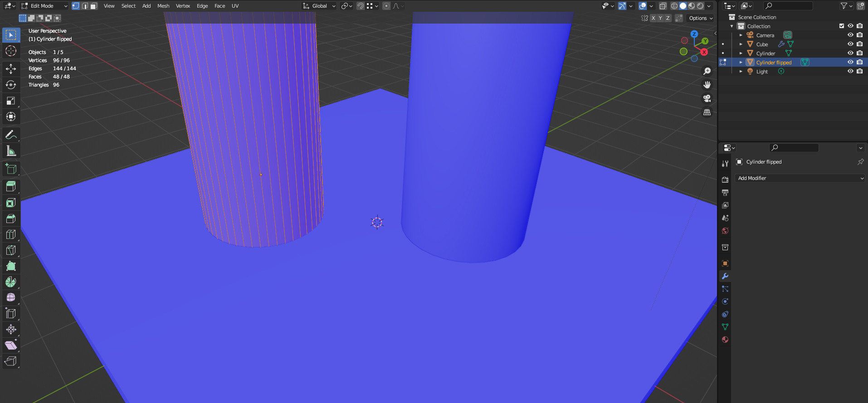The height and width of the screenshot is (403, 868).
Task: Toggle X mirror axis
Action: 653,18
